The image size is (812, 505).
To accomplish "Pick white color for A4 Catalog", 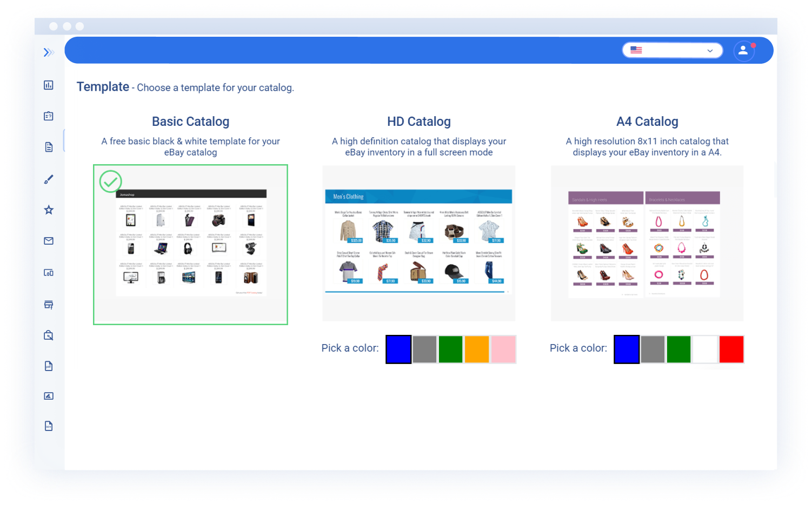I will click(x=705, y=349).
